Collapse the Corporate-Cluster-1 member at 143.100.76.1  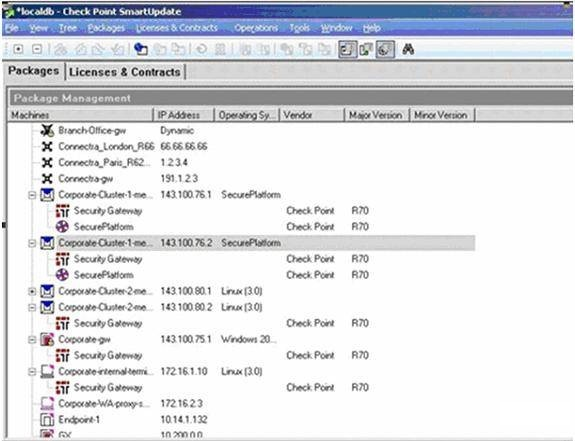coord(32,195)
